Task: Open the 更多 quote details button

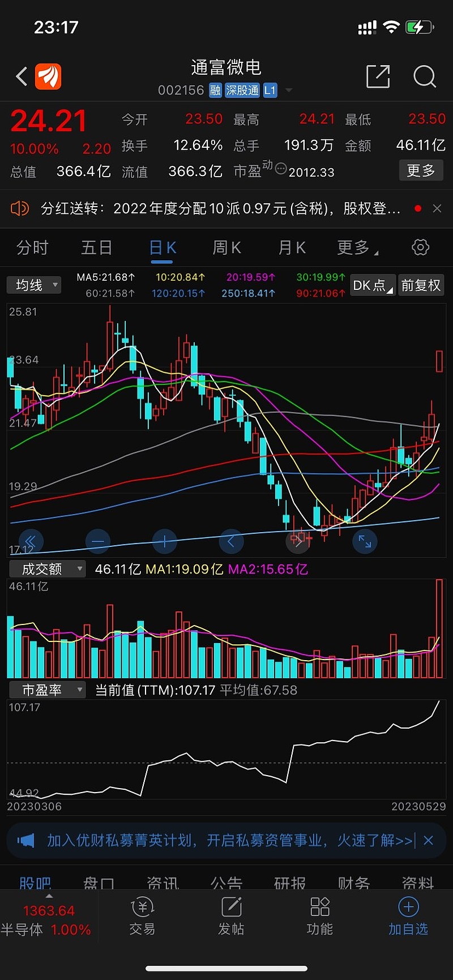Action: [x=421, y=170]
